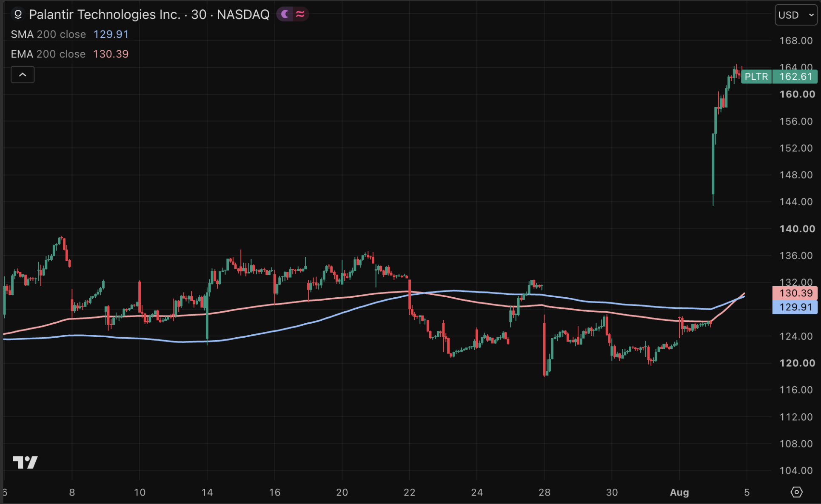
Task: Click the 148.00 price scale label
Action: (796, 175)
